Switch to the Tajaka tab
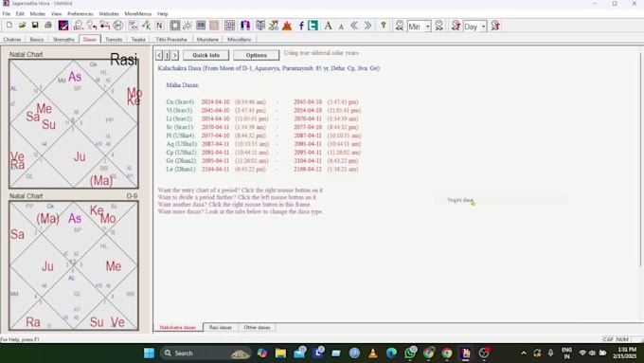 [x=138, y=40]
